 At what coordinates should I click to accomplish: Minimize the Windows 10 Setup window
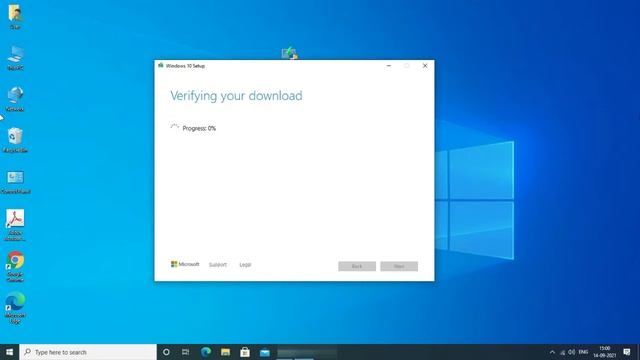tap(389, 66)
